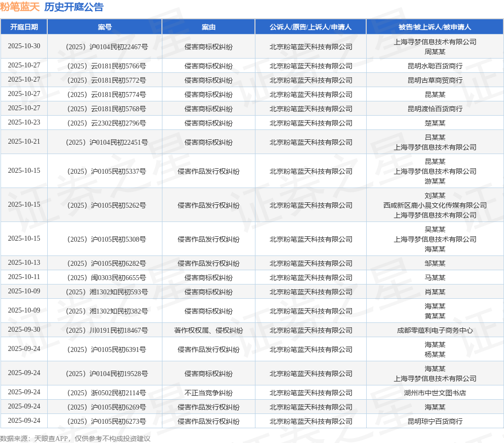
Task: Click the date 2025-10-21
Action: (x=24, y=141)
